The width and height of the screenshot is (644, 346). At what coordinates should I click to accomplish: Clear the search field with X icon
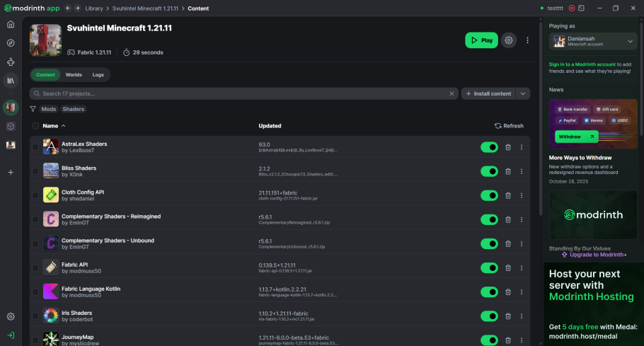point(452,93)
